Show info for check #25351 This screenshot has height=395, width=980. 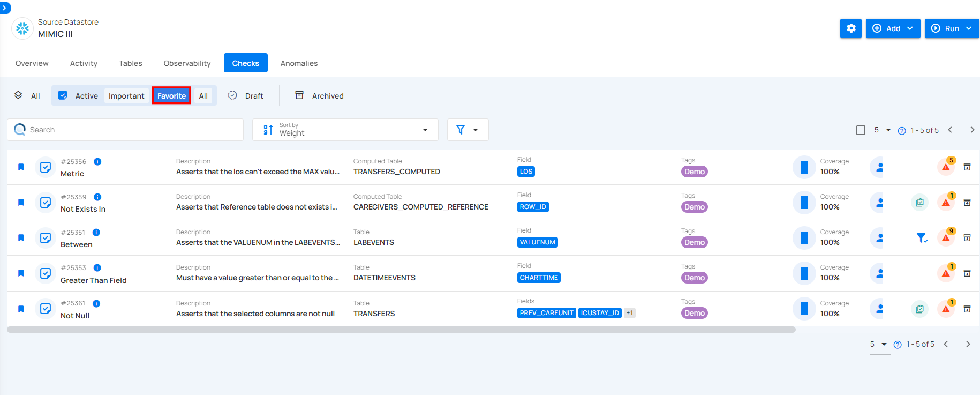[96, 232]
